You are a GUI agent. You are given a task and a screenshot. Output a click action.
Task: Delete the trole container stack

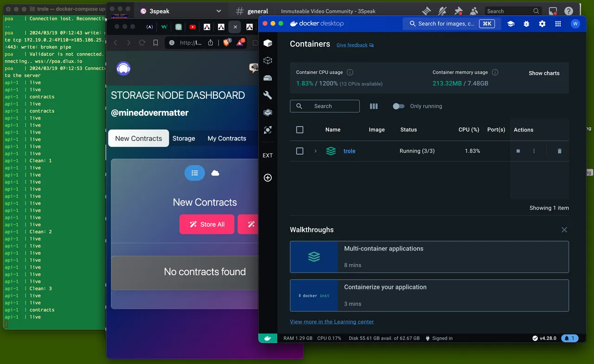[x=560, y=151]
